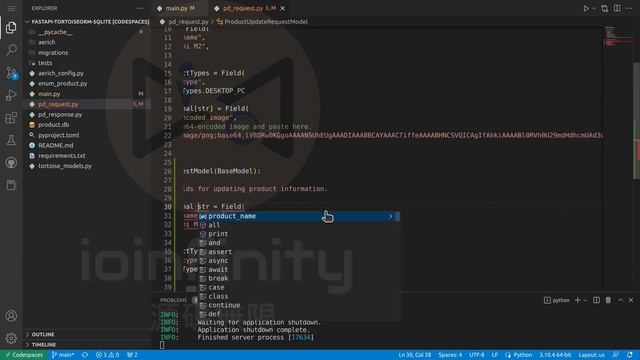Choose 'assert' from the suggestion list
The height and width of the screenshot is (360, 640).
tap(220, 252)
